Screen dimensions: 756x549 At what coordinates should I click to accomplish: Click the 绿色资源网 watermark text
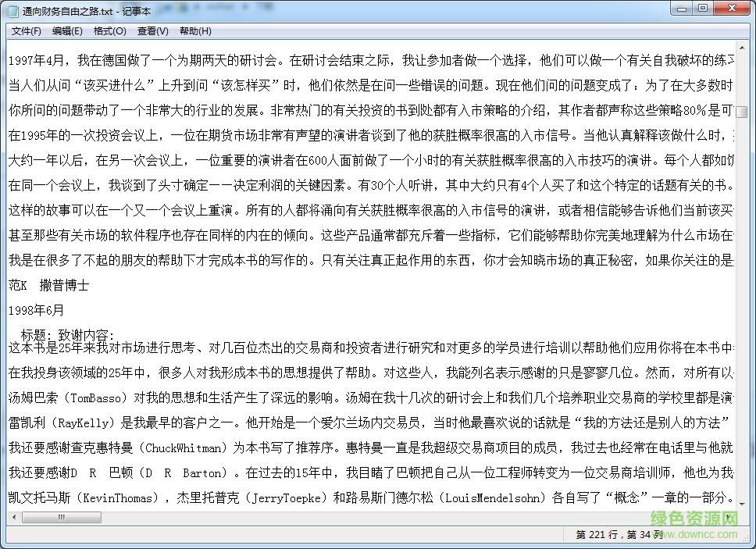692,519
